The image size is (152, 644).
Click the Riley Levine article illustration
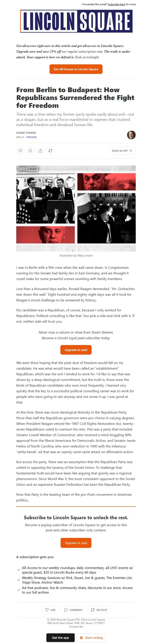click(76, 207)
